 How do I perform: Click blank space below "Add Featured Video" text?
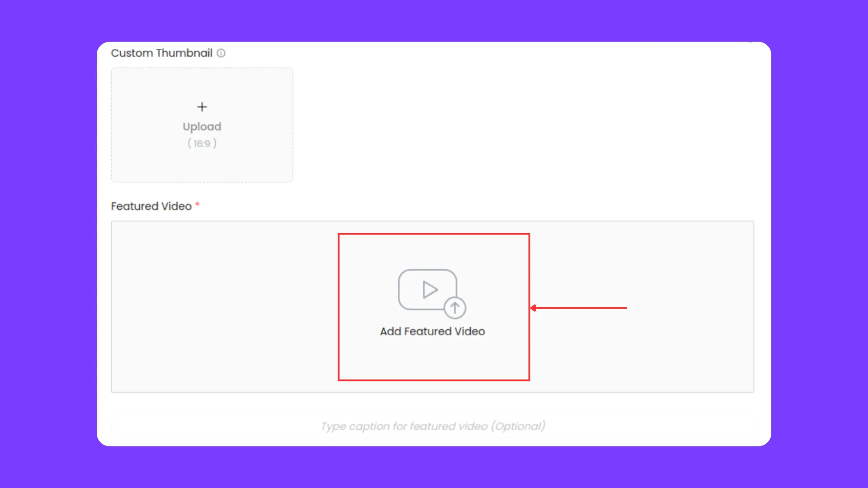point(433,359)
